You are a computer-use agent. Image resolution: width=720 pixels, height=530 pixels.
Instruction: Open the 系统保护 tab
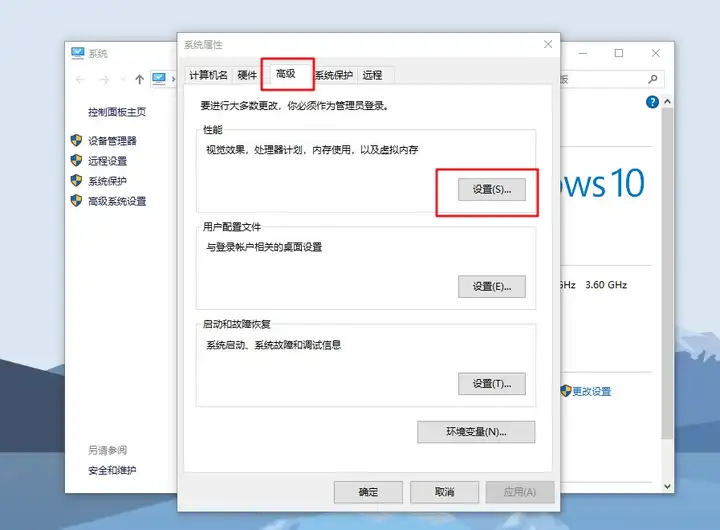pyautogui.click(x=334, y=75)
